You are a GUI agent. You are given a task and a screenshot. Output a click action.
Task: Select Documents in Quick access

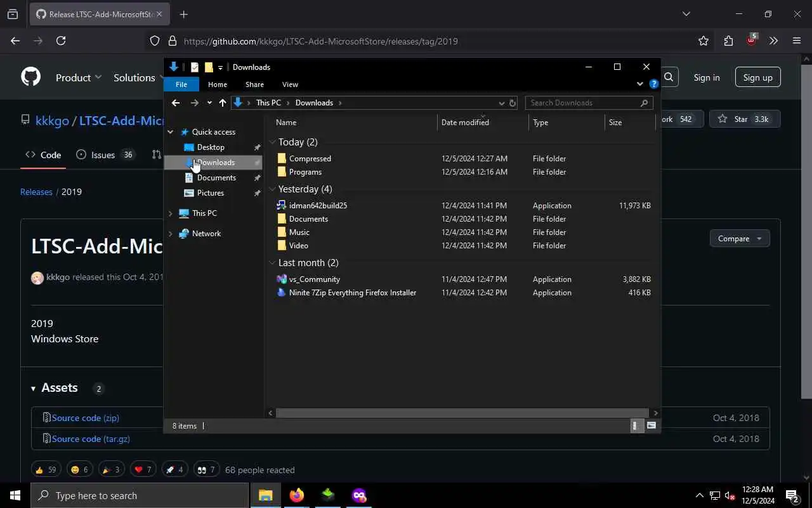click(216, 178)
